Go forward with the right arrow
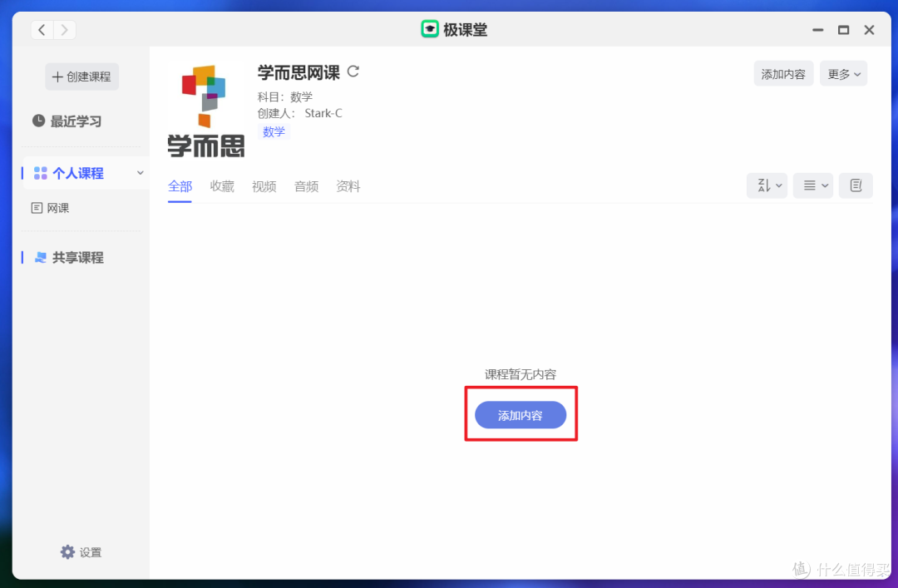The image size is (898, 588). 65,30
